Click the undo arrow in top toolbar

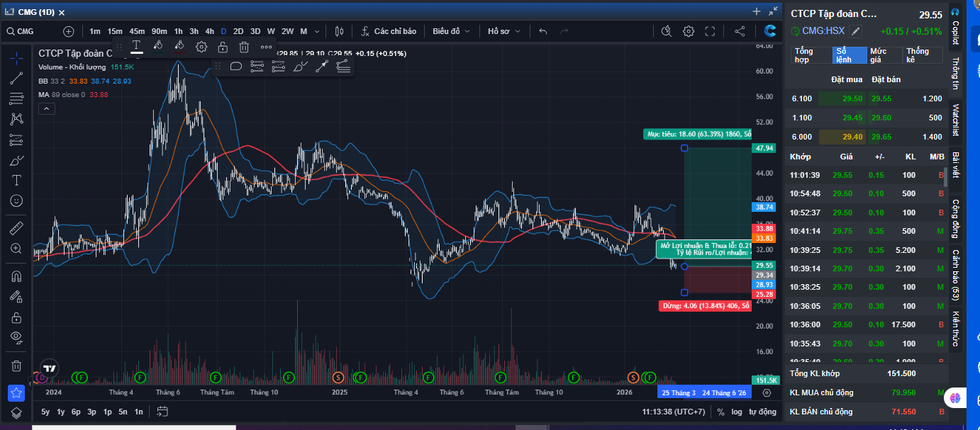[x=543, y=31]
